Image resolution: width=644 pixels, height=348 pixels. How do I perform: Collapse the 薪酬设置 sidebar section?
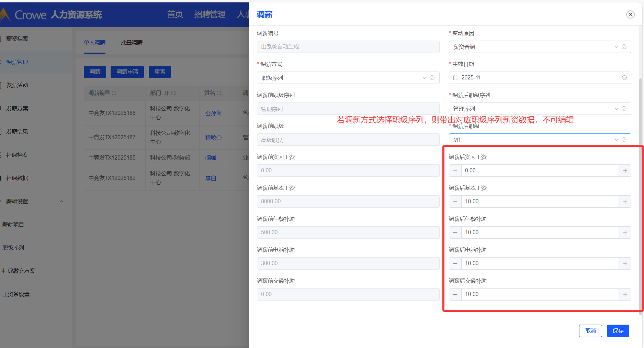tap(62, 202)
